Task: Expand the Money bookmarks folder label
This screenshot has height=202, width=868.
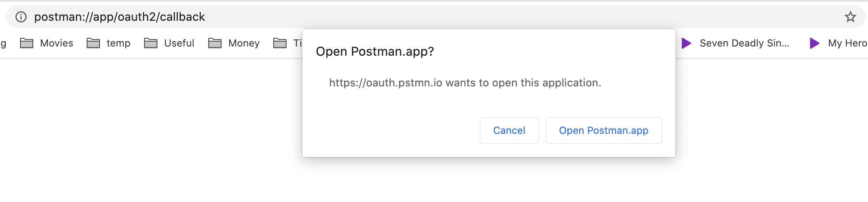Action: [x=244, y=43]
